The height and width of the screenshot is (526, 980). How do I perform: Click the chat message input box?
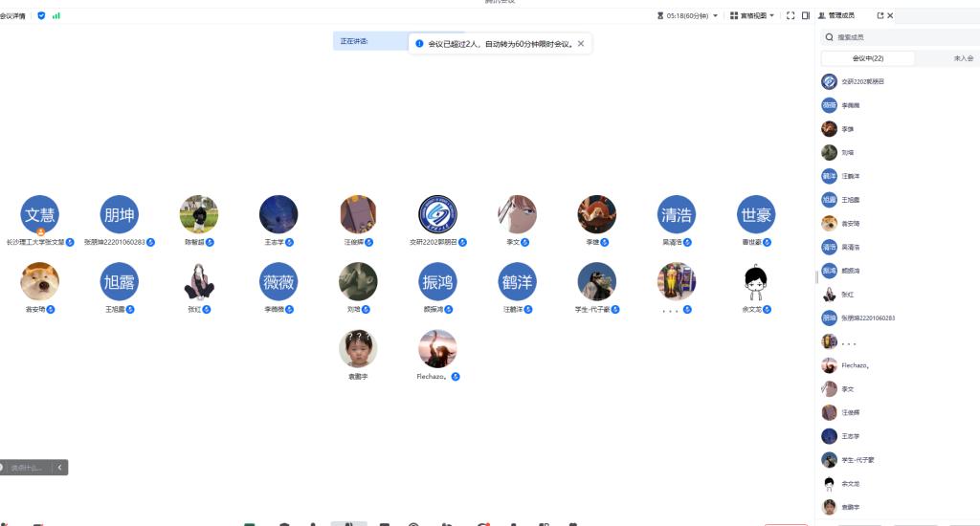tap(27, 468)
